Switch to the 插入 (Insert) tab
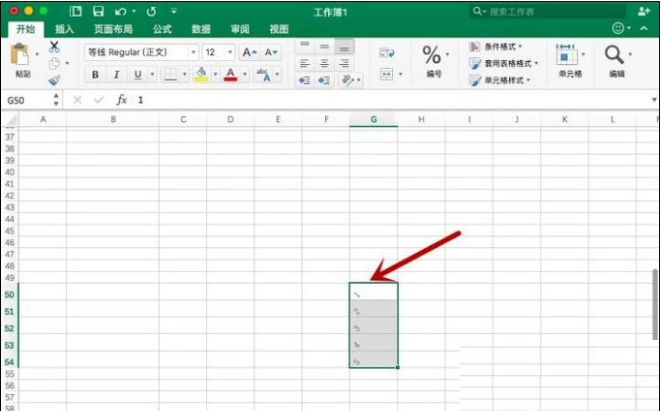This screenshot has width=661, height=411. 64,29
